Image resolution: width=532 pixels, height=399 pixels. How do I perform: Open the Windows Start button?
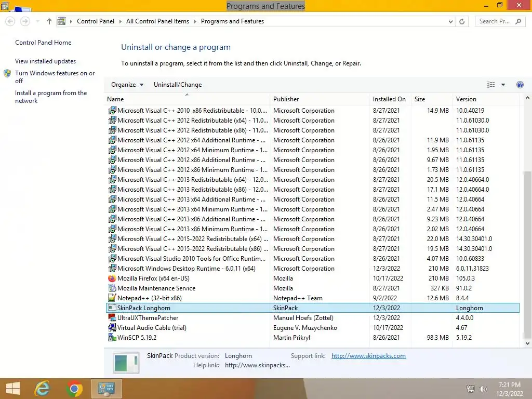pyautogui.click(x=13, y=389)
